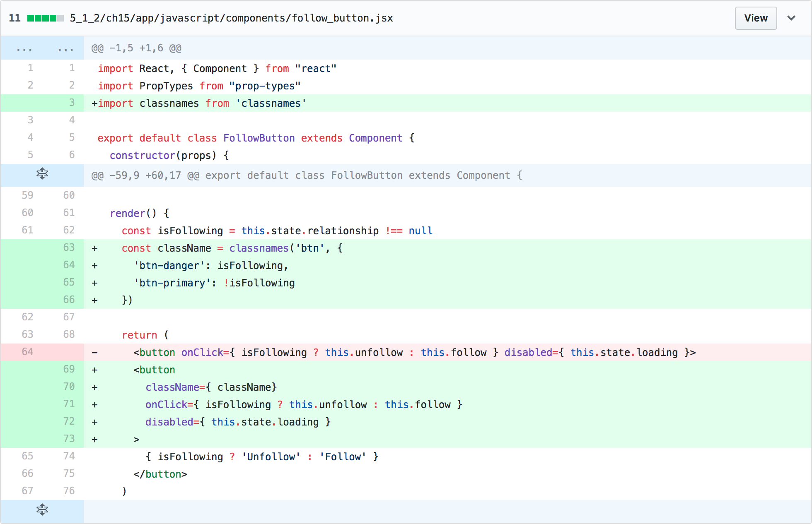Click the follow_button.jsx file path

pyautogui.click(x=231, y=18)
